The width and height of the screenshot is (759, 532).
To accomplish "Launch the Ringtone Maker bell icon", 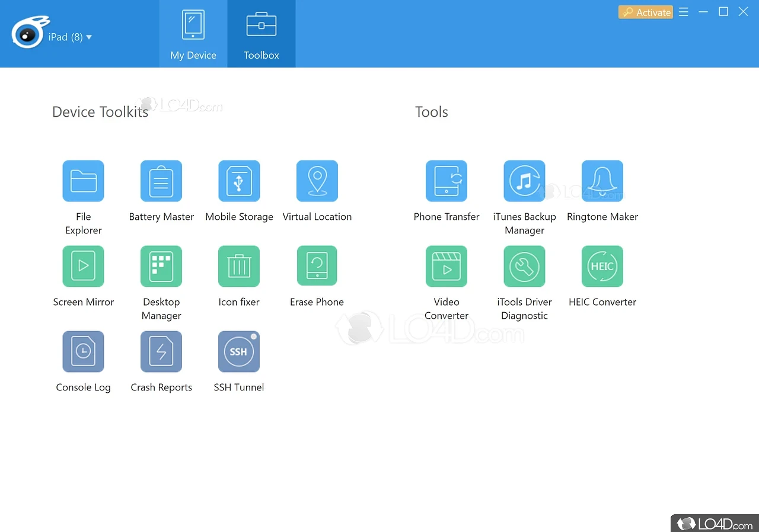I will coord(602,181).
